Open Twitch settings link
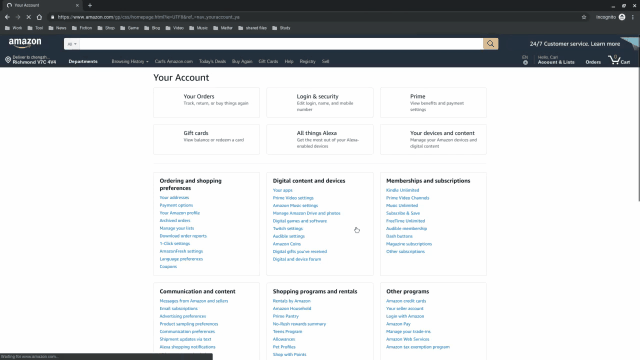This screenshot has height=360, width=640. 288,229
